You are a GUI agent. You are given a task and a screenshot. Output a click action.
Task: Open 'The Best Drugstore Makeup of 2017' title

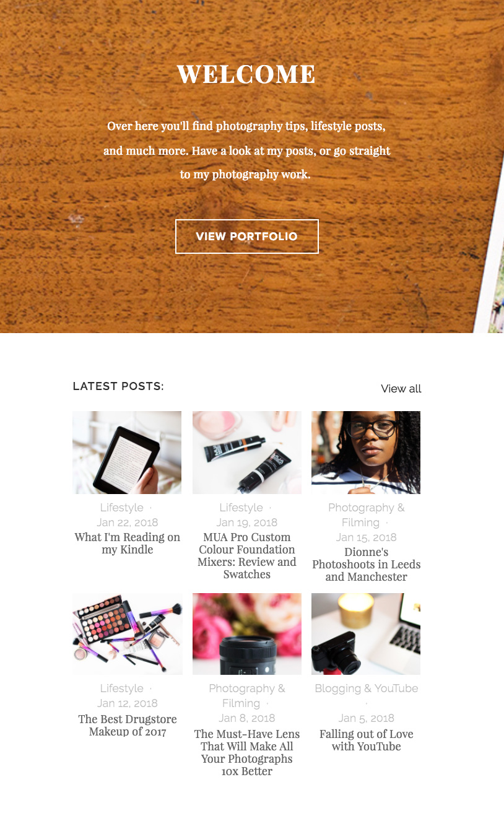[x=127, y=726]
